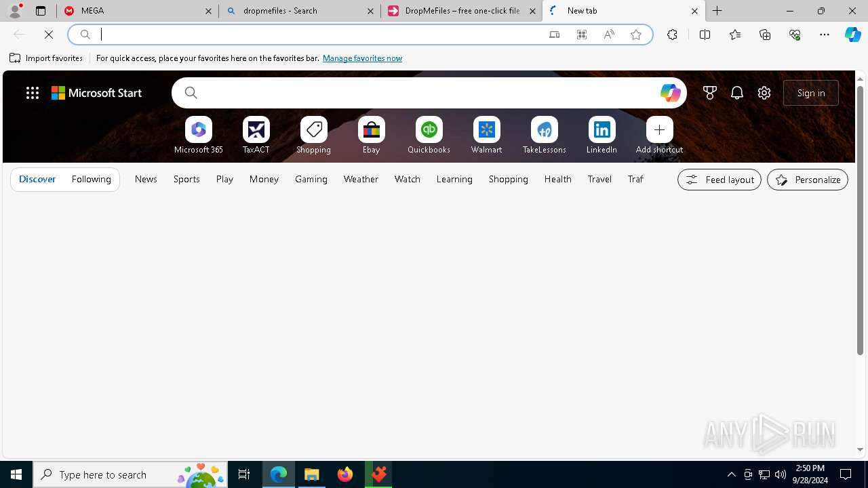Click the Personalize button

click(x=807, y=180)
